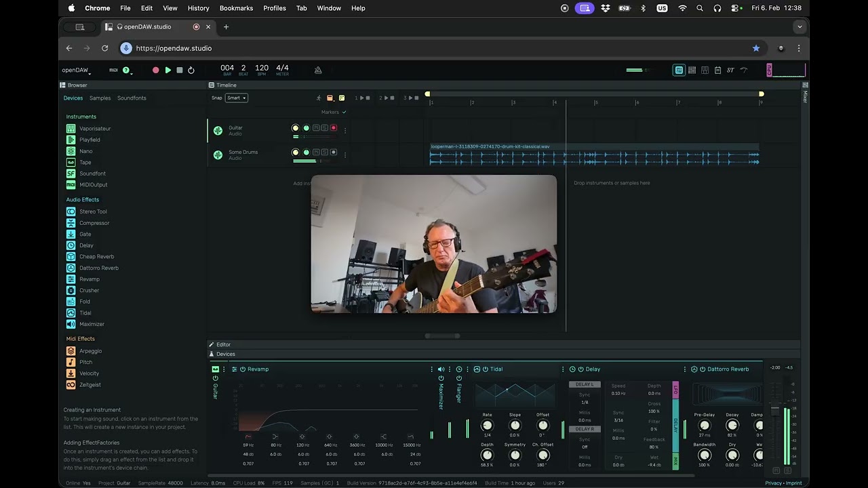
Task: Solo the Some Drums track
Action: coord(324,152)
